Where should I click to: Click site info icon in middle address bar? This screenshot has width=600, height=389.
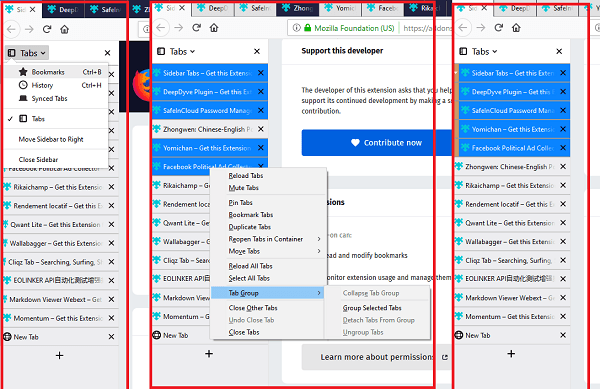pyautogui.click(x=297, y=28)
